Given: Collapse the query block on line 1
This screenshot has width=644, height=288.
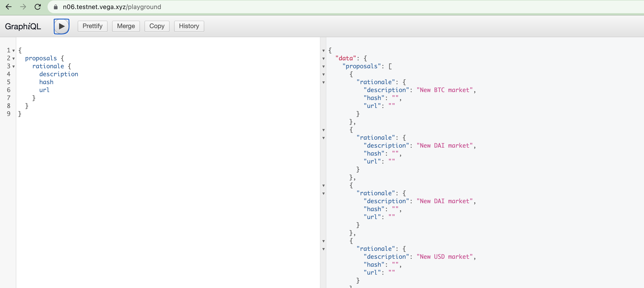Looking at the screenshot, I should pyautogui.click(x=14, y=50).
